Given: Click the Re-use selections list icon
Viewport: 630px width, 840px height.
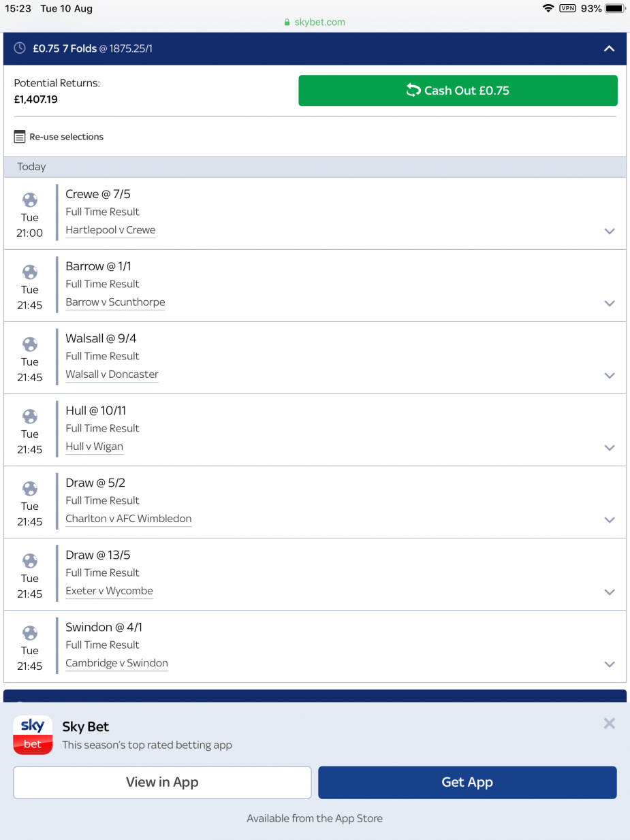Looking at the screenshot, I should (x=20, y=137).
